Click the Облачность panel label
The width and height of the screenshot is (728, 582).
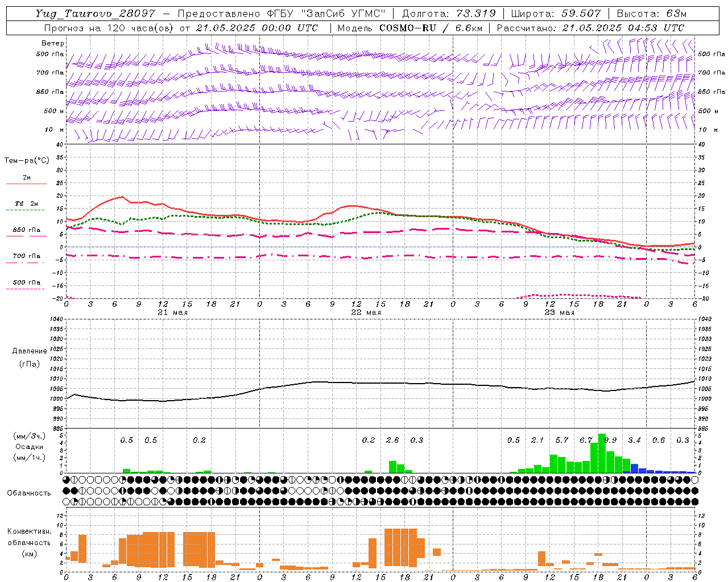tap(29, 493)
